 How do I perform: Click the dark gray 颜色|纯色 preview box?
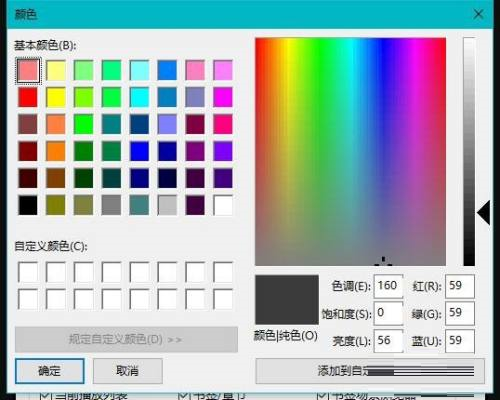click(287, 299)
